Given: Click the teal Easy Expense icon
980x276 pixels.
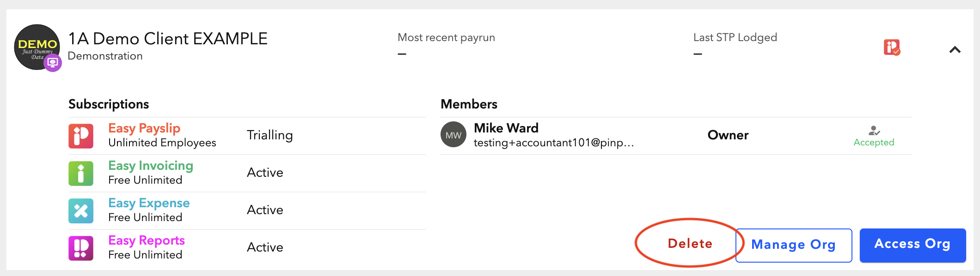Looking at the screenshot, I should (81, 210).
